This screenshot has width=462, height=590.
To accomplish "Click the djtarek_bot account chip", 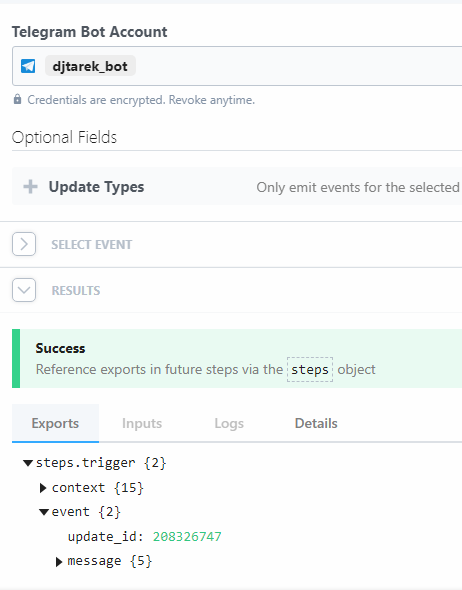I will [90, 66].
